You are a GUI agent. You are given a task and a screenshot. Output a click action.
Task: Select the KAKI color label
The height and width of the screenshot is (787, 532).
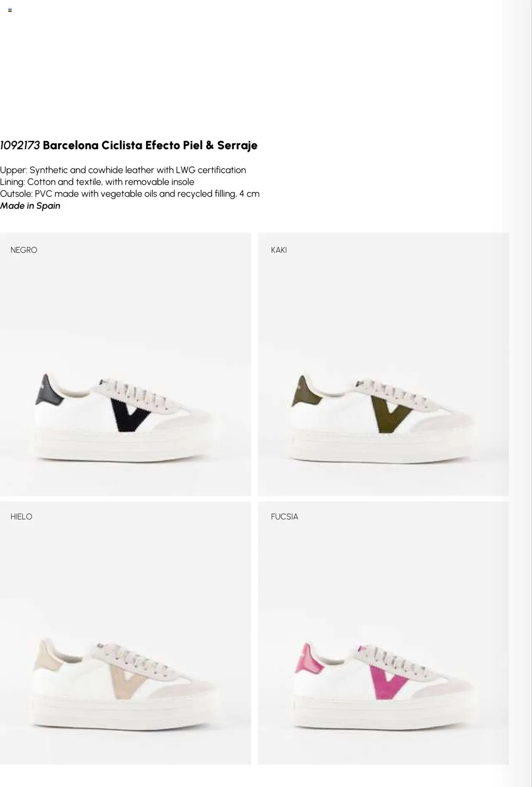278,250
